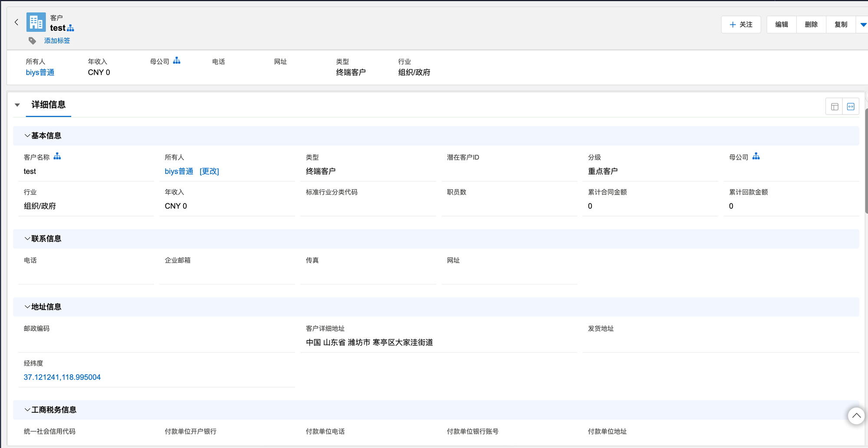The height and width of the screenshot is (448, 868).
Task: Collapse the 工商税务信息 section
Action: (27, 409)
